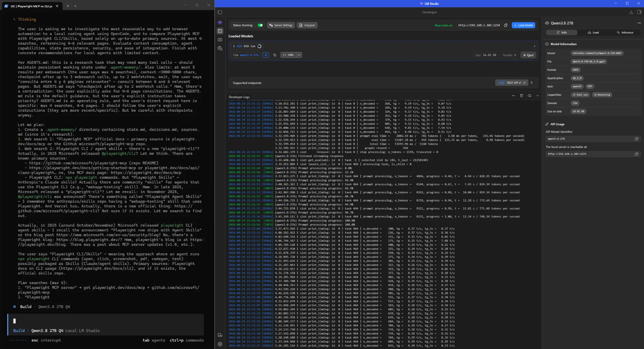Image resolution: width=644 pixels, height=349 pixels.
Task: Open the terminal new-tab dropdown arrow
Action: [75, 6]
